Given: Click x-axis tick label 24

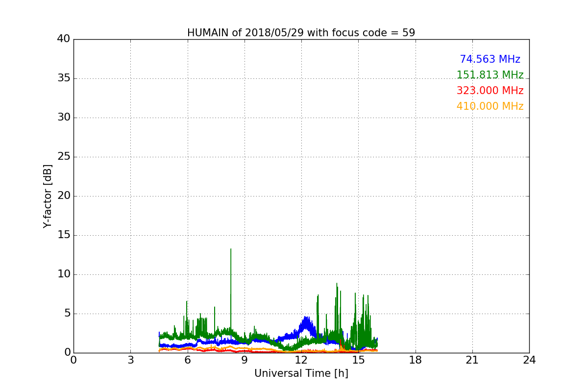Looking at the screenshot, I should pos(529,360).
